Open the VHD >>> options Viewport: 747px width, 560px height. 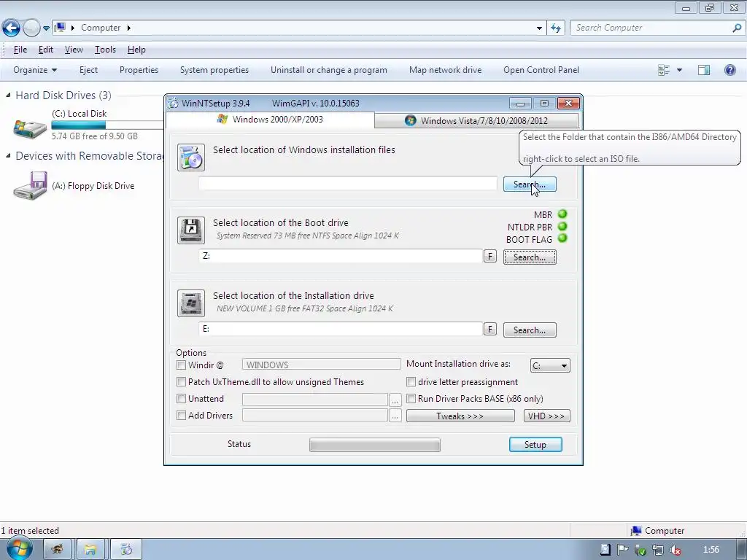click(546, 416)
